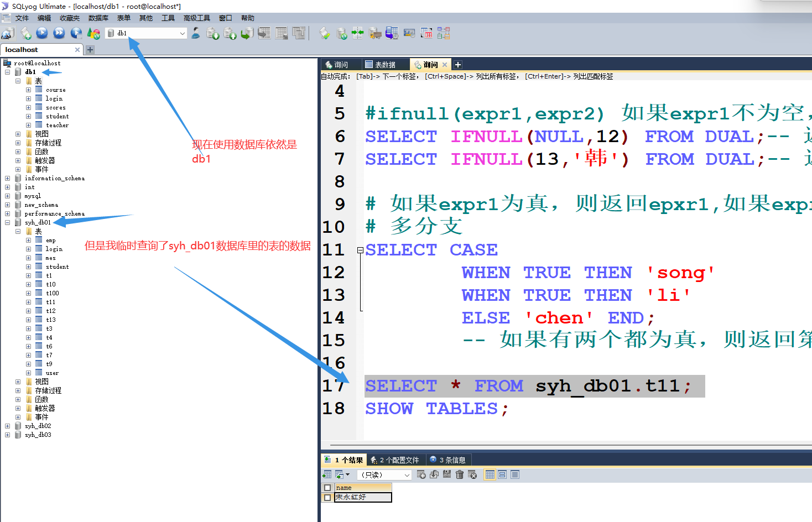The width and height of the screenshot is (812, 522).
Task: Close the active 询问 query tab
Action: pyautogui.click(x=444, y=65)
